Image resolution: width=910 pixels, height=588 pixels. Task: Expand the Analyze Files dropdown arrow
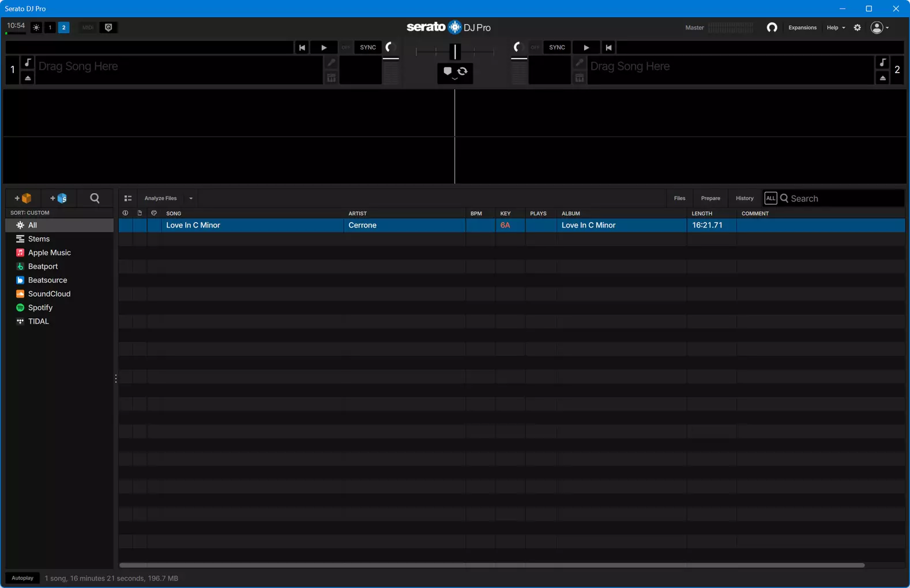[191, 198]
